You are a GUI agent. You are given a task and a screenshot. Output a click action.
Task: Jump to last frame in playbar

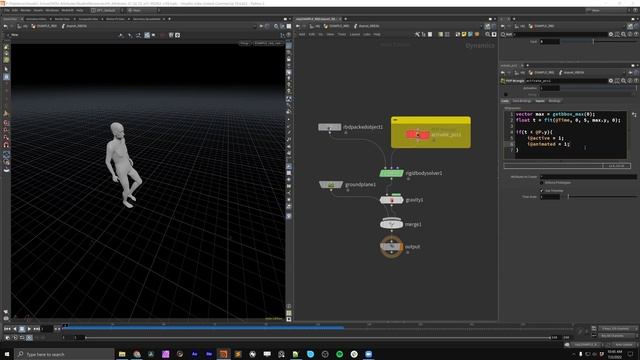[37, 329]
